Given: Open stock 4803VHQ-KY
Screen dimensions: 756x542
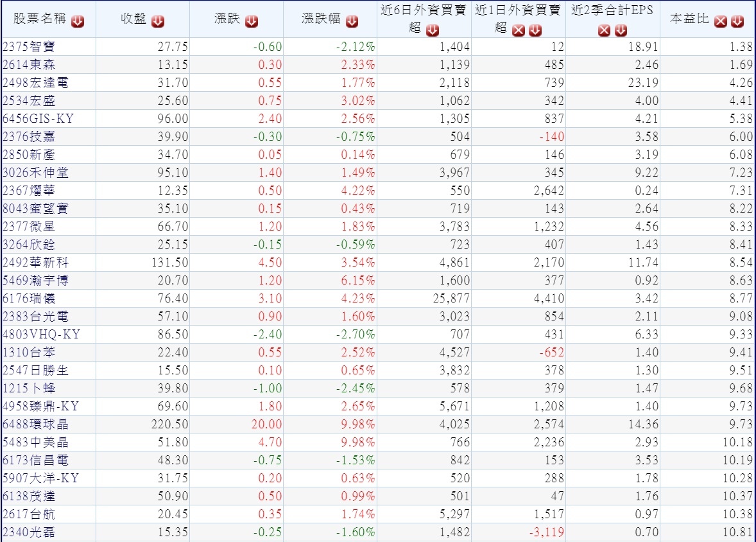Looking at the screenshot, I should point(42,335).
